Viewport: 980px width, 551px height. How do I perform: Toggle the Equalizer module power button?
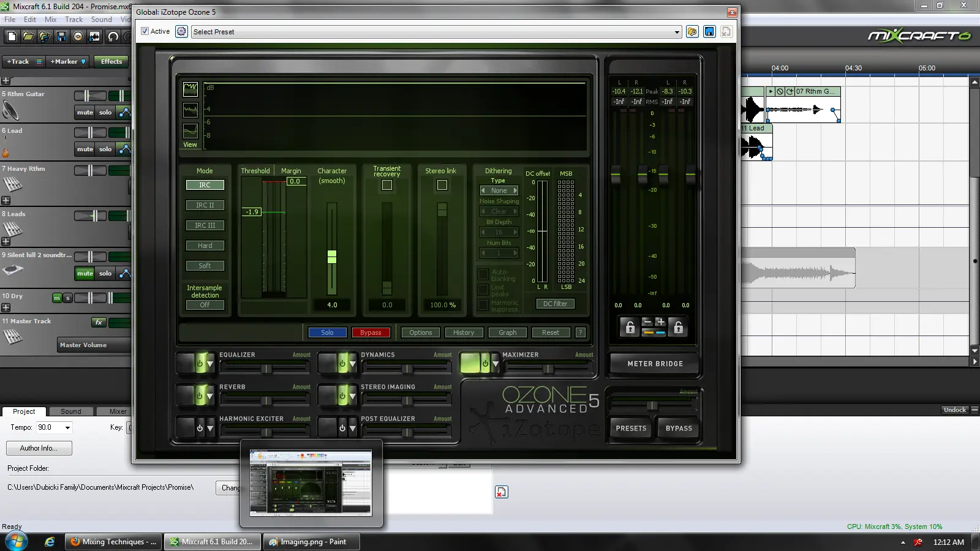point(200,363)
